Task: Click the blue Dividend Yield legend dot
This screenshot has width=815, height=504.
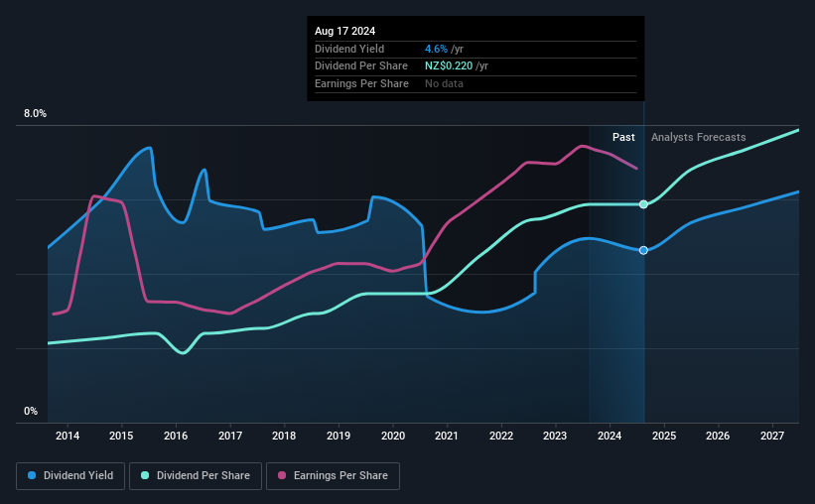Action: pyautogui.click(x=32, y=475)
